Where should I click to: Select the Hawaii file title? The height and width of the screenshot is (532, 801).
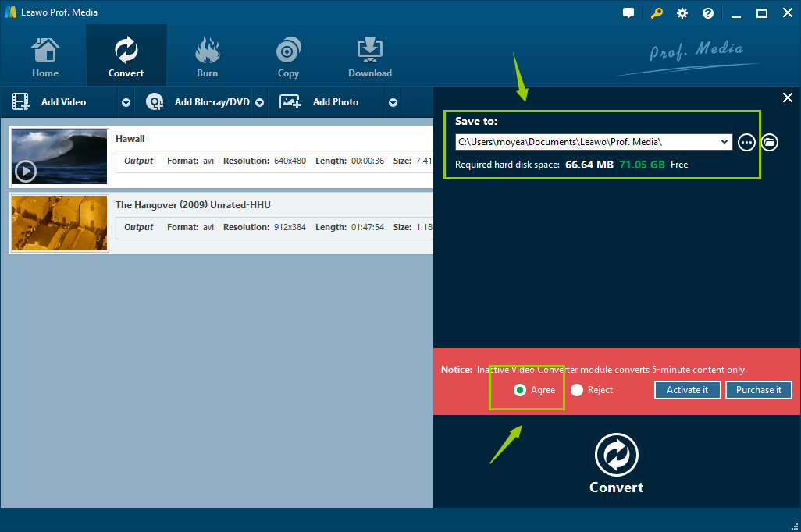click(x=130, y=139)
